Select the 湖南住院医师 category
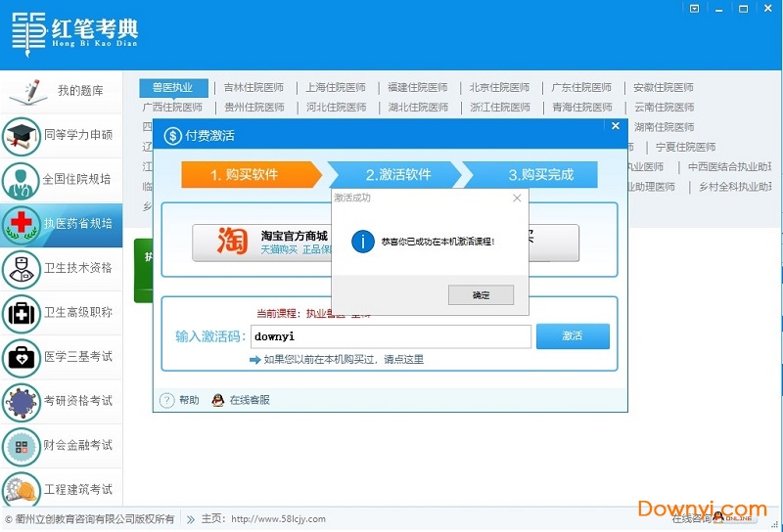Screen dimensions: 783x532 664,127
